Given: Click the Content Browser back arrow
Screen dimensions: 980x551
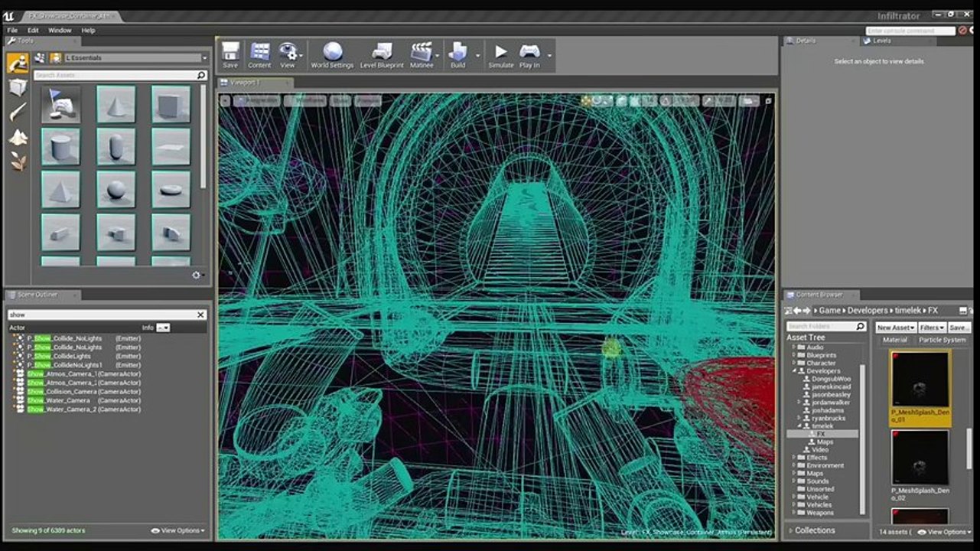Looking at the screenshot, I should click(x=796, y=310).
